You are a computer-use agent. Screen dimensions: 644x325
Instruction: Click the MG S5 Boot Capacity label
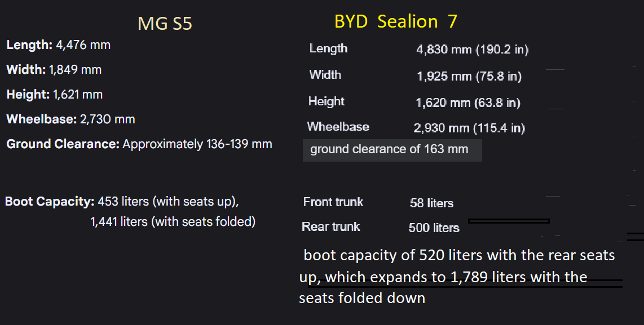point(50,201)
